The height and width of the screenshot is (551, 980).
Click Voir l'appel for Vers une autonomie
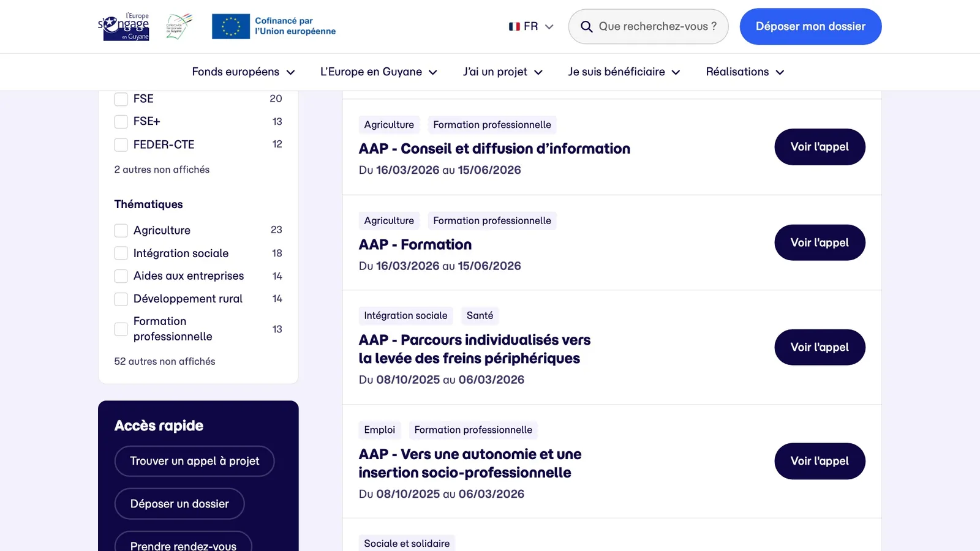(820, 461)
